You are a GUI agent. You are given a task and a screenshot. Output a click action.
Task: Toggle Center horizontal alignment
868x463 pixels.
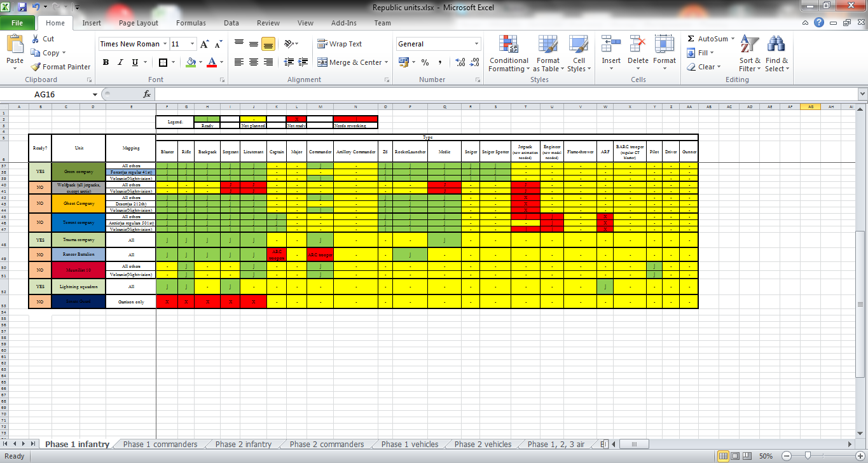click(x=254, y=62)
